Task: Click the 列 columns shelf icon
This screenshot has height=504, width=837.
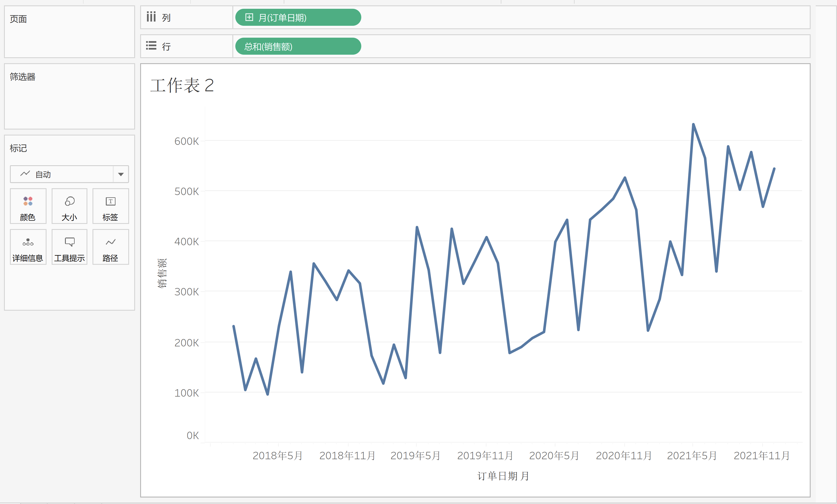Action: tap(151, 17)
